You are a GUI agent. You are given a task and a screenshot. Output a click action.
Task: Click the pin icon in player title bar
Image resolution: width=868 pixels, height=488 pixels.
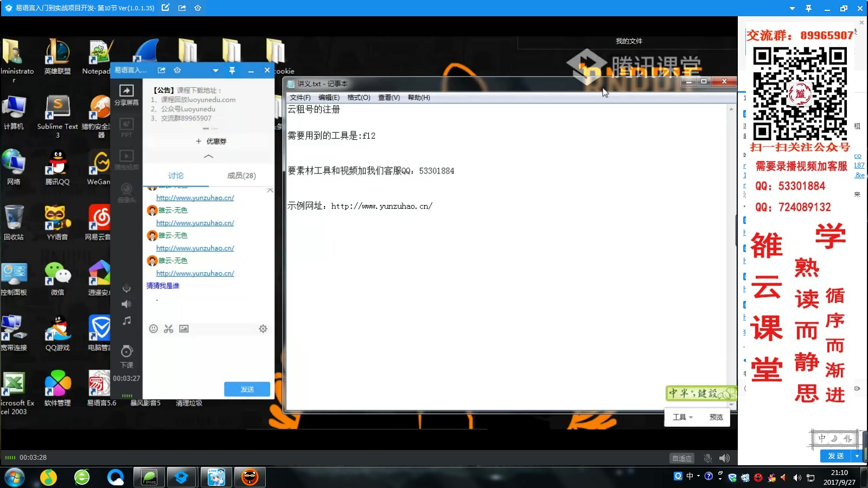click(x=808, y=8)
